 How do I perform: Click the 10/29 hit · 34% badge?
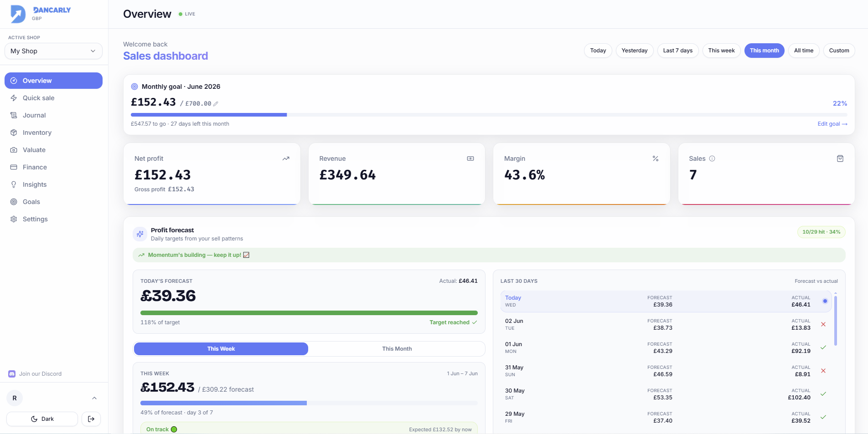pyautogui.click(x=821, y=232)
